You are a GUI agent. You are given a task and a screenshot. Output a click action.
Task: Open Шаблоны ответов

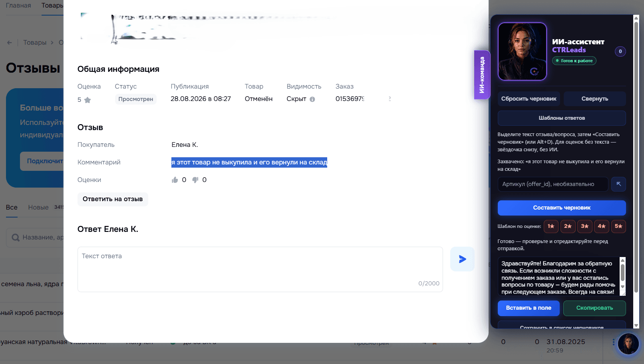coord(562,118)
